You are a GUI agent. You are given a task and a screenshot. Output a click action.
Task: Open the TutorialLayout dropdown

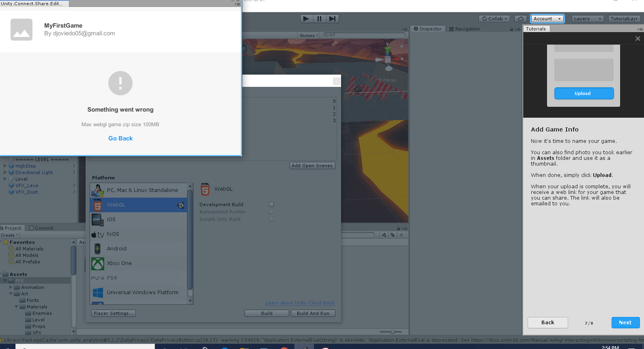(x=625, y=19)
